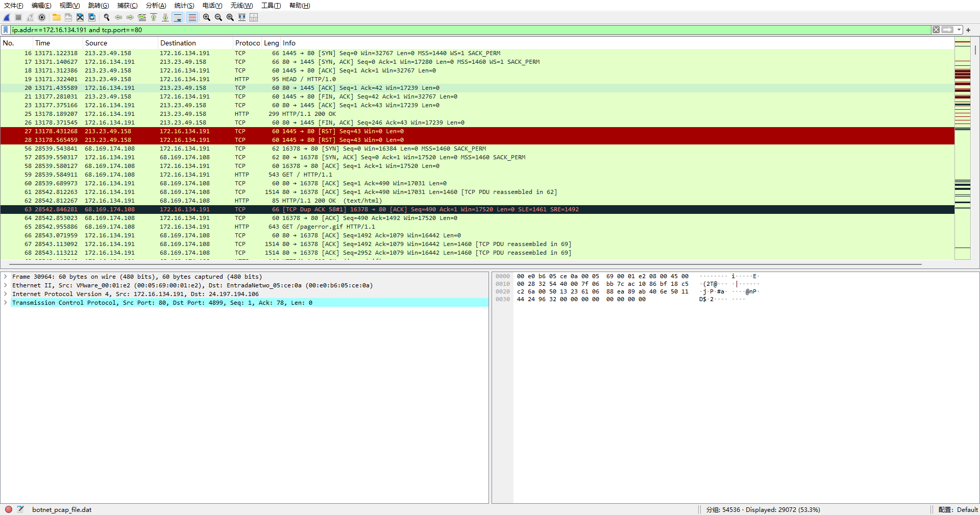Open the 帮助(H) menu
980x515 pixels.
click(300, 6)
